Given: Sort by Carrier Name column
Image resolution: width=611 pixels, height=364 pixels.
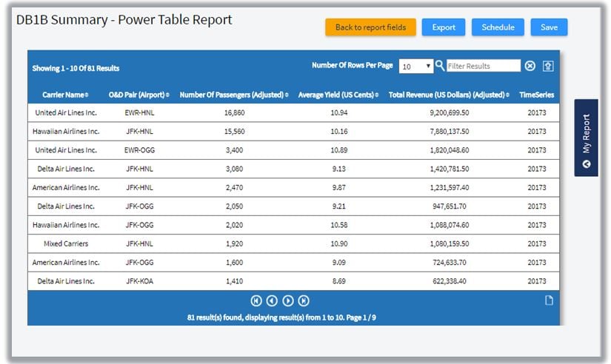Looking at the screenshot, I should [65, 95].
